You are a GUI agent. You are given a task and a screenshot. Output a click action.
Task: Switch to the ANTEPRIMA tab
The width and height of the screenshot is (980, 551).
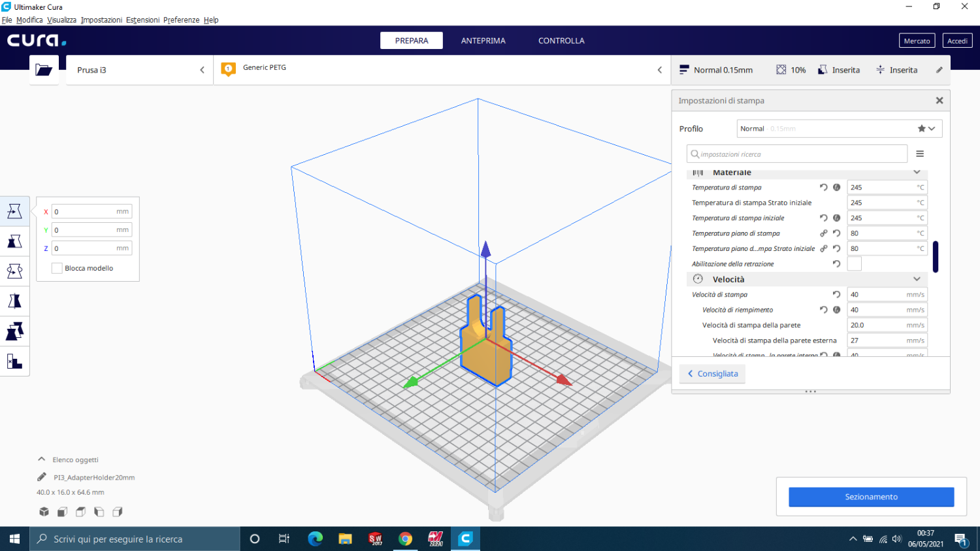pyautogui.click(x=483, y=41)
